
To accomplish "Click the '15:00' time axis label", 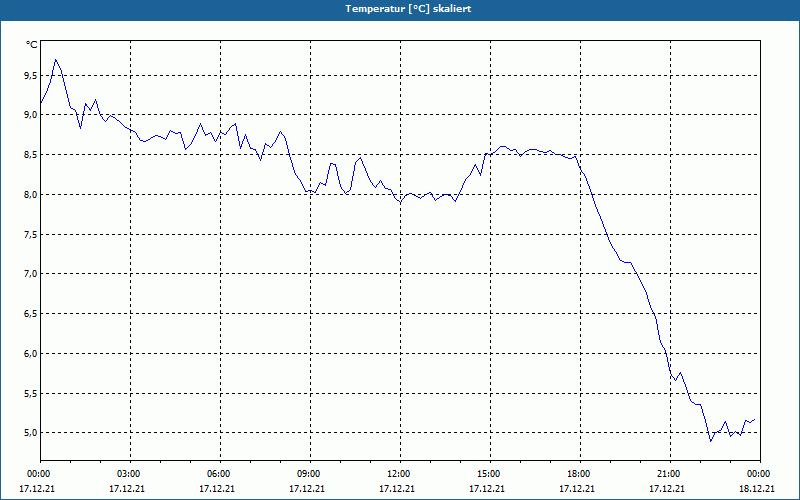I will pyautogui.click(x=490, y=474).
